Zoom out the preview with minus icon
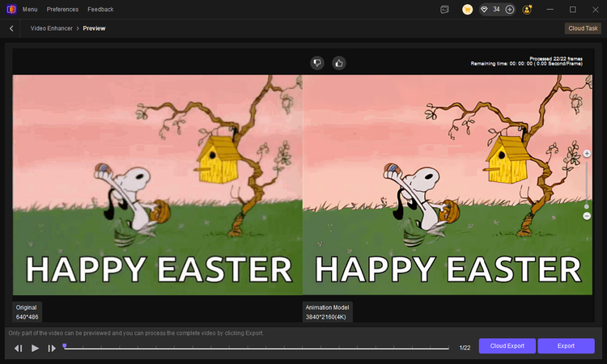Image resolution: width=607 pixels, height=364 pixels. click(x=587, y=216)
